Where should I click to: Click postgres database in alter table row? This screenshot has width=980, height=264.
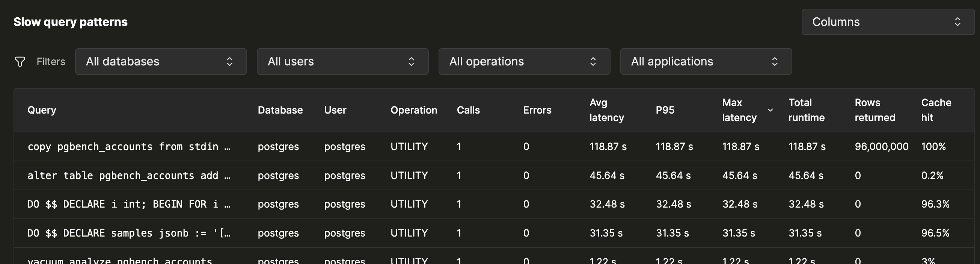pyautogui.click(x=278, y=176)
